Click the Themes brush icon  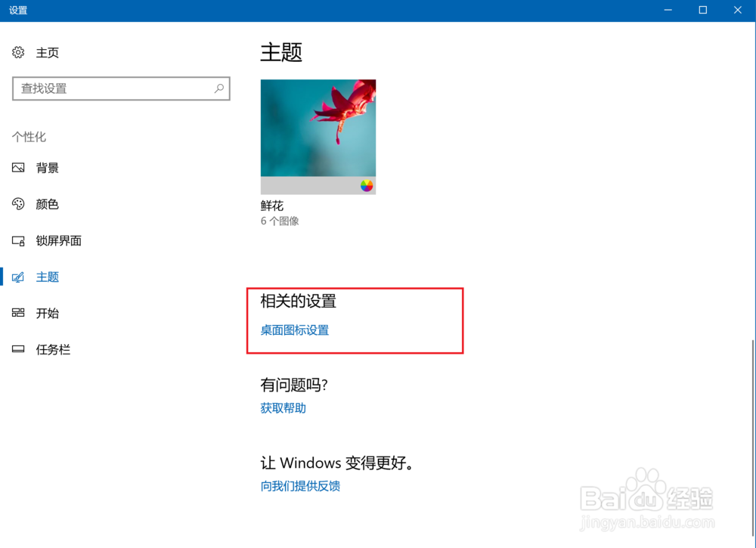point(18,277)
